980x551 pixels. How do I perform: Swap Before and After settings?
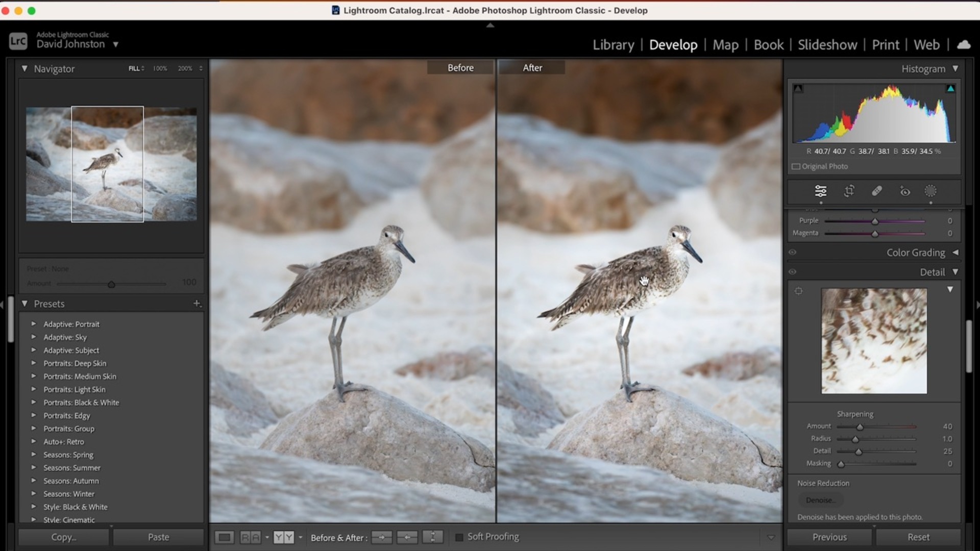click(433, 537)
